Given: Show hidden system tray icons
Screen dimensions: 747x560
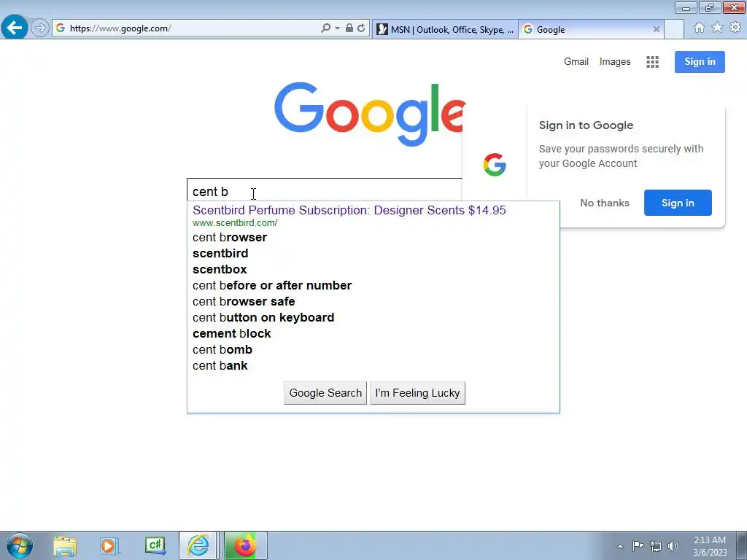Looking at the screenshot, I should [x=620, y=546].
